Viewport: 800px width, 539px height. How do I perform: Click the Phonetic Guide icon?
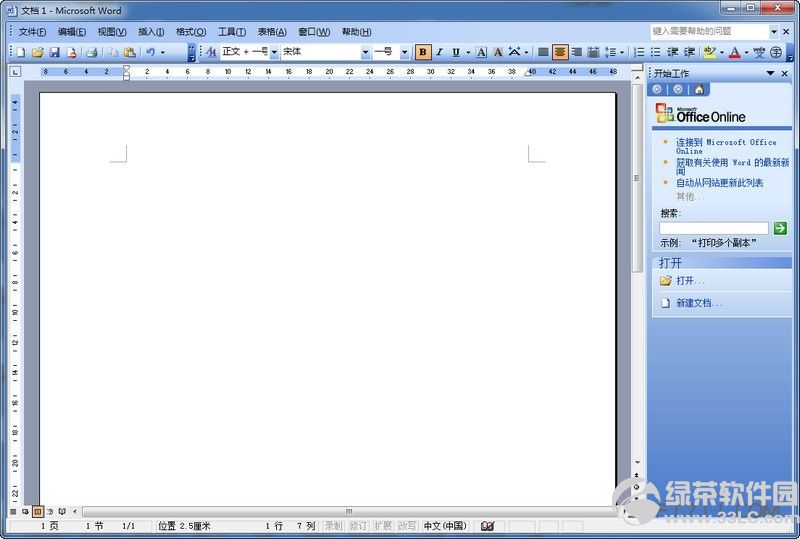(x=759, y=52)
